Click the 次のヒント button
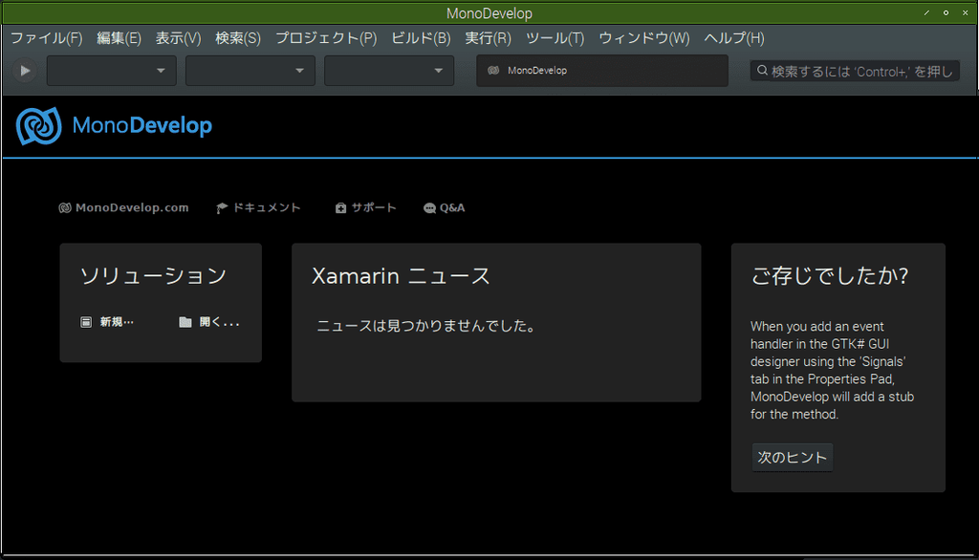The width and height of the screenshot is (979, 560). click(x=792, y=457)
